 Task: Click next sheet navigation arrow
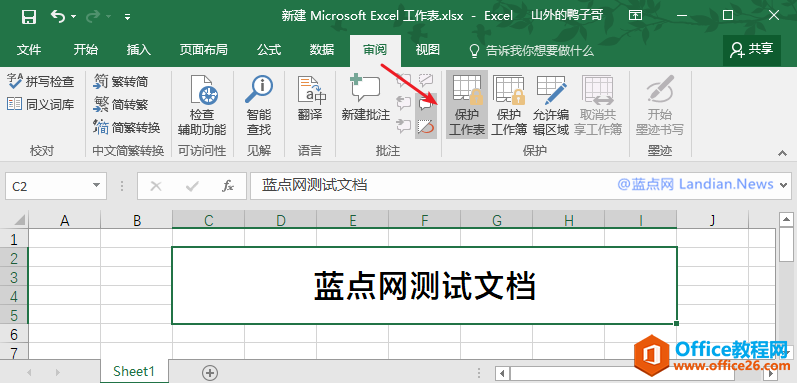click(57, 372)
